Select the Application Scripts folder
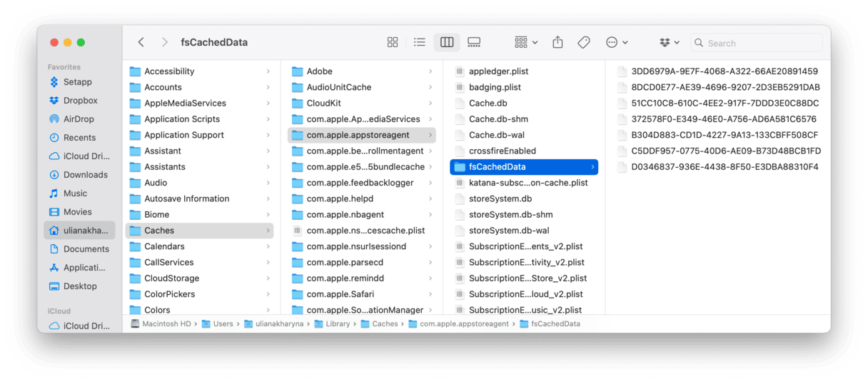This screenshot has height=382, width=868. (199, 119)
